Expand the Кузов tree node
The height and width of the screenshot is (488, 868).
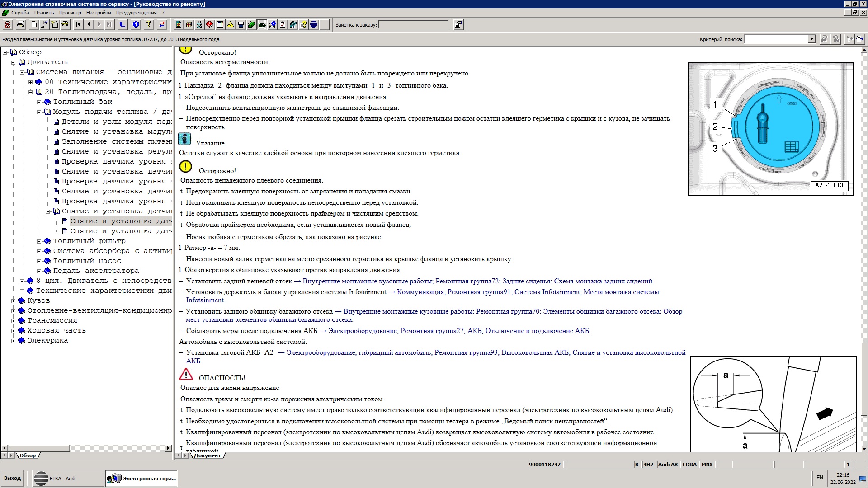point(14,301)
